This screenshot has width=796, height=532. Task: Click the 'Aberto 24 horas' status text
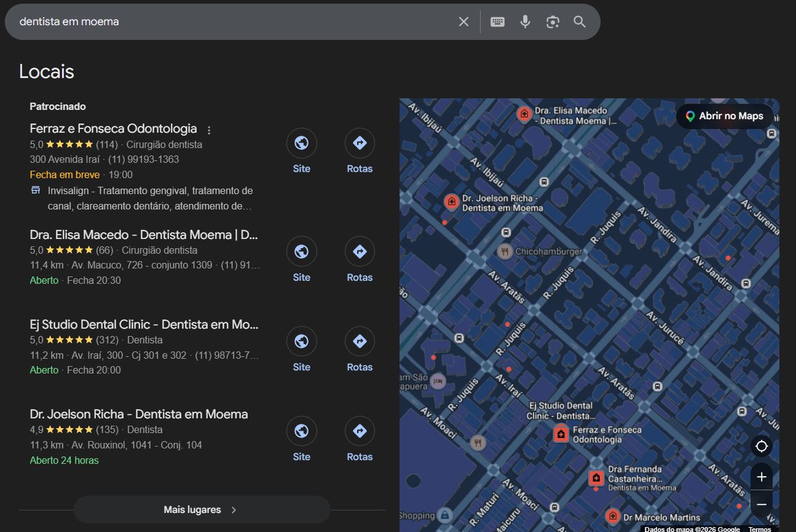[64, 460]
